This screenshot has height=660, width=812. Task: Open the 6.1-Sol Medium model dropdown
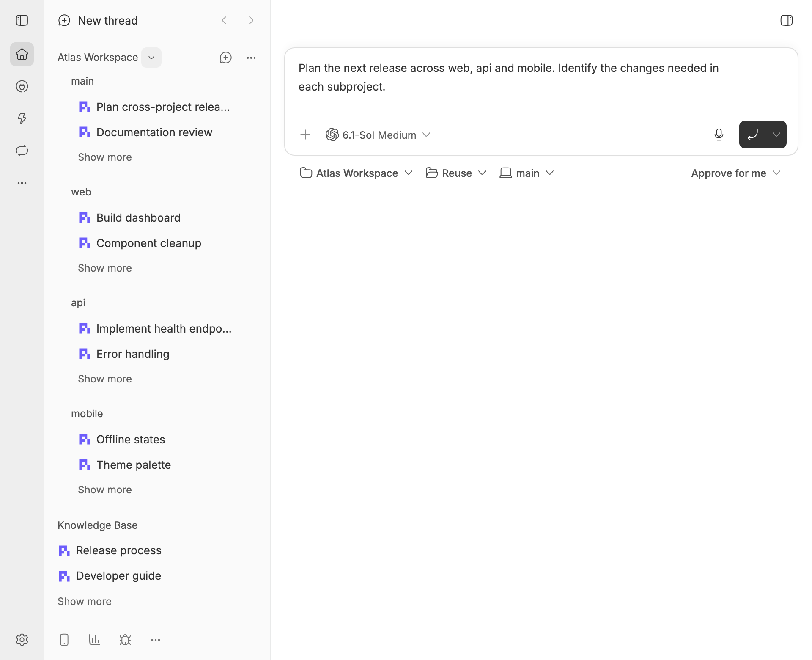tap(378, 135)
